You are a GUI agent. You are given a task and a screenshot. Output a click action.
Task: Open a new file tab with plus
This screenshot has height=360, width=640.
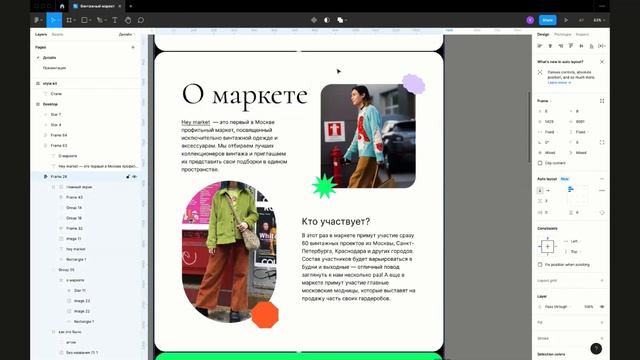tap(131, 6)
